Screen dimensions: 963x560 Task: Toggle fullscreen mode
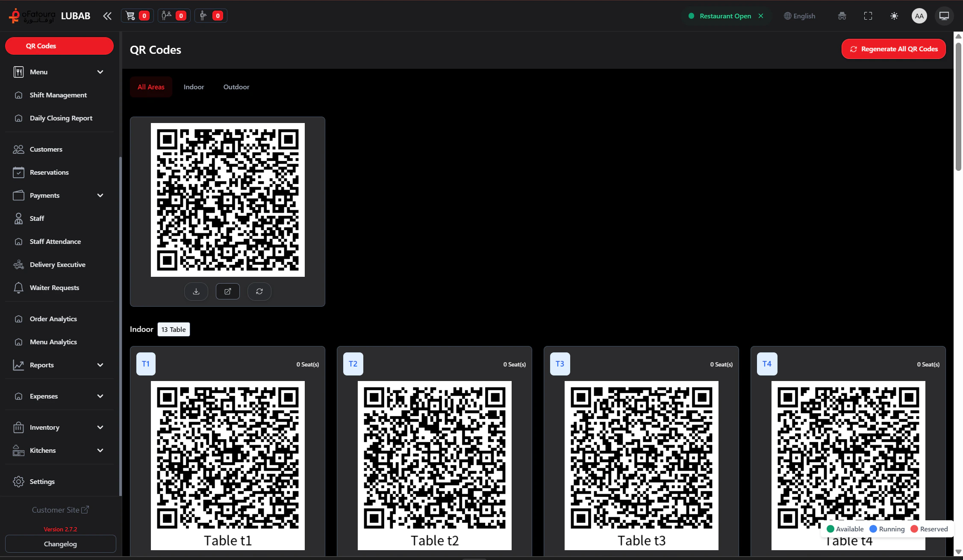pos(868,15)
